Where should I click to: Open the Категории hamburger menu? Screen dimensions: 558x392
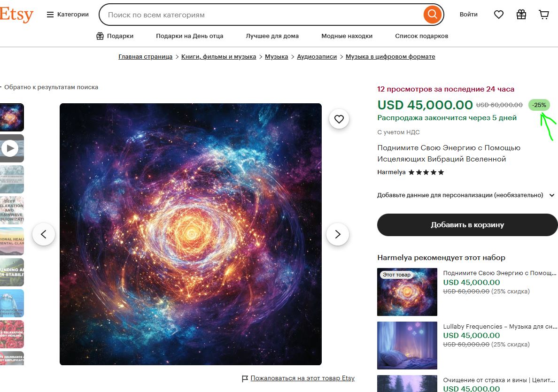tap(68, 15)
